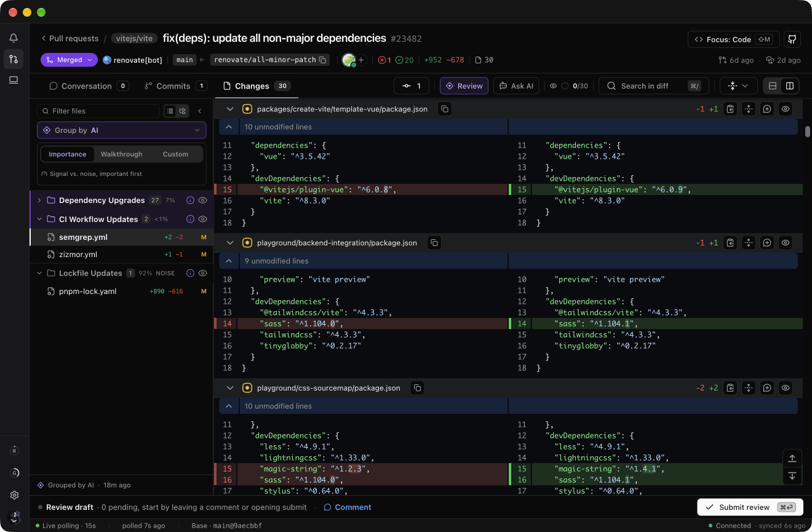The height and width of the screenshot is (532, 812).
Task: Select zizmor.yml in the file list
Action: coord(122,255)
